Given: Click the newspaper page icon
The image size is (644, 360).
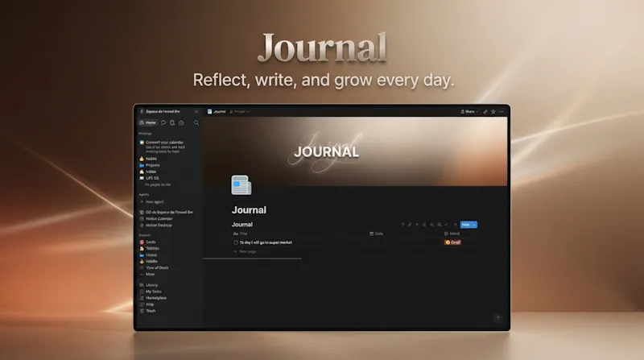Looking at the screenshot, I should pos(241,185).
